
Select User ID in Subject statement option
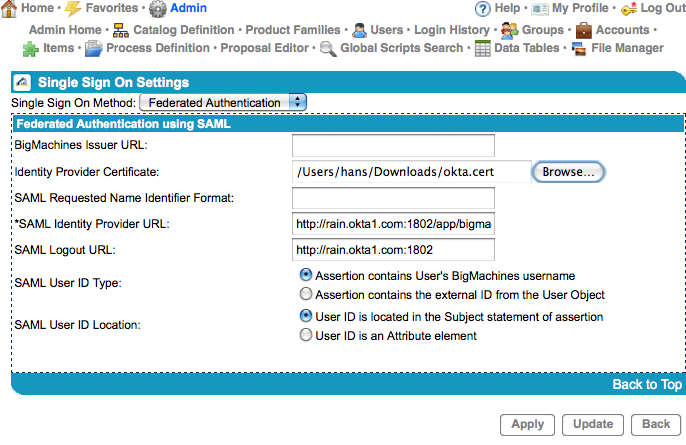tap(307, 316)
